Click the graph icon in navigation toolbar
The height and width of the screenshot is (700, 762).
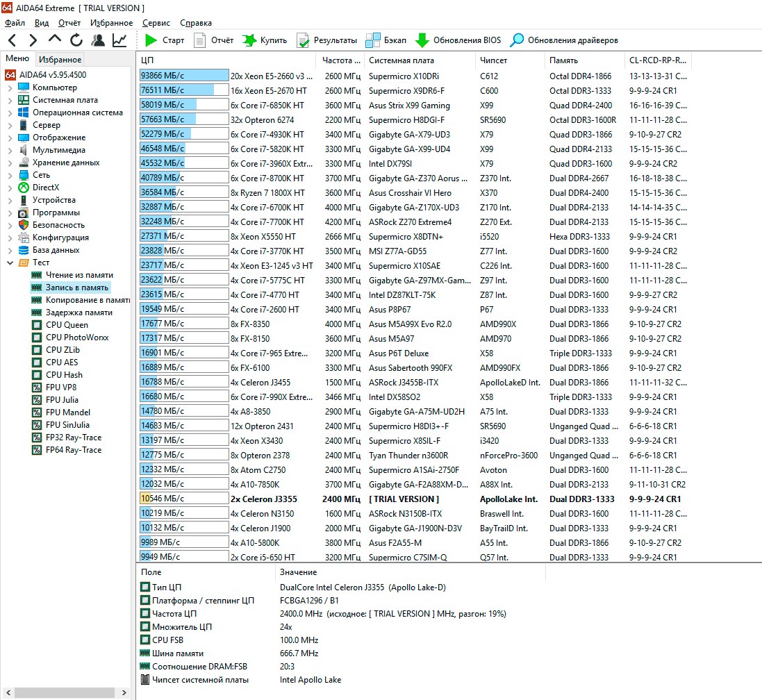pyautogui.click(x=119, y=40)
